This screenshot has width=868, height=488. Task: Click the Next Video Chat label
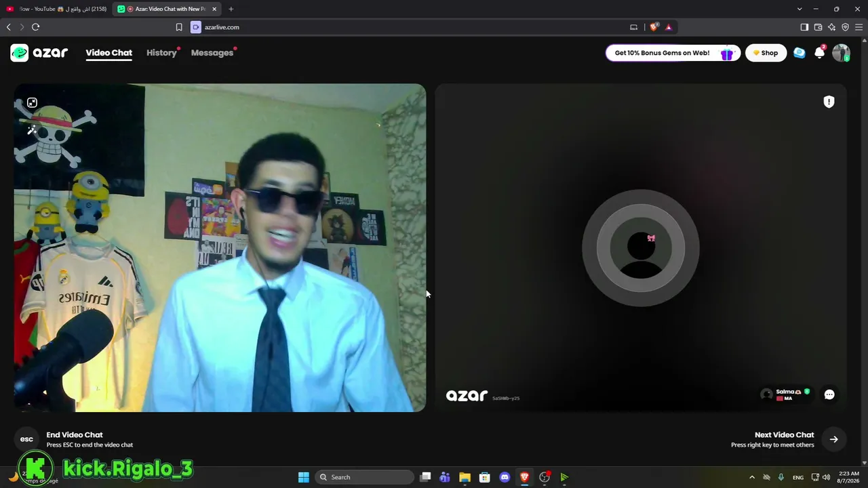point(784,435)
